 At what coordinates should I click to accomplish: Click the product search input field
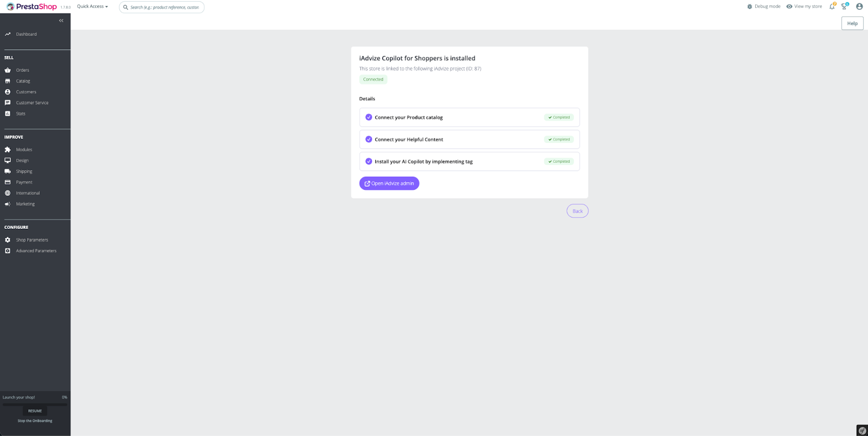point(164,7)
